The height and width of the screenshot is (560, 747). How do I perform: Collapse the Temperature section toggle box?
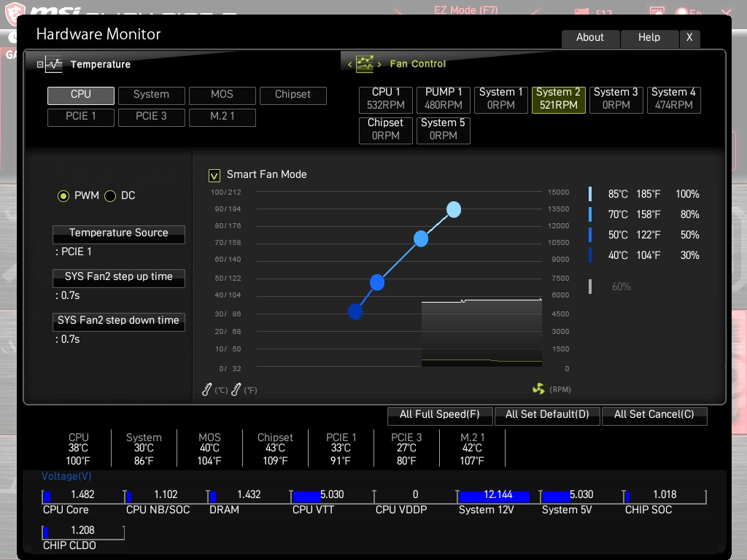(40, 64)
